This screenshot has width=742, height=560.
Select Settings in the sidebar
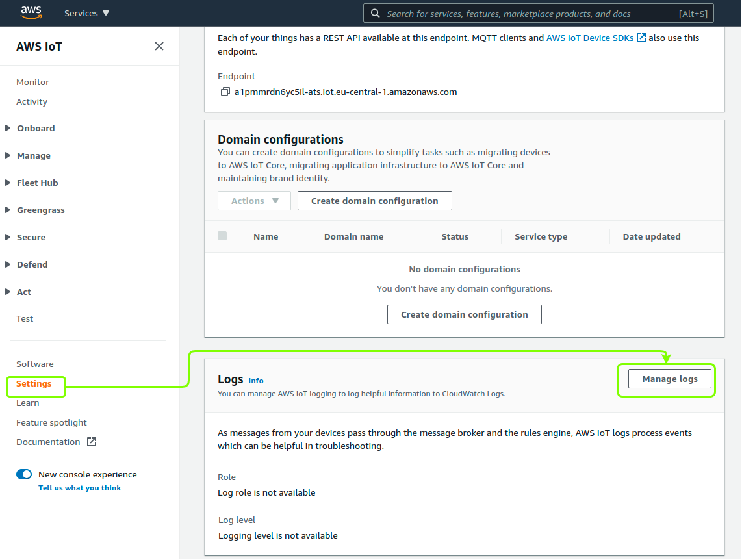click(34, 383)
